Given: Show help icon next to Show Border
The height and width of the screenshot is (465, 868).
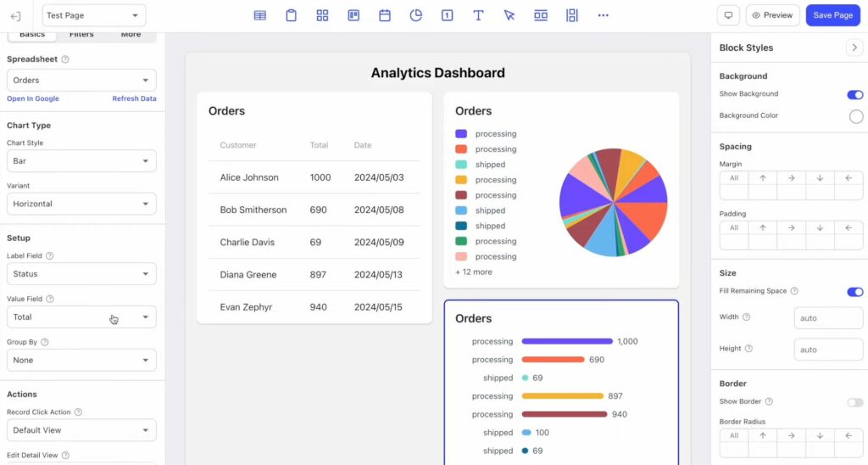Looking at the screenshot, I should coord(769,402).
